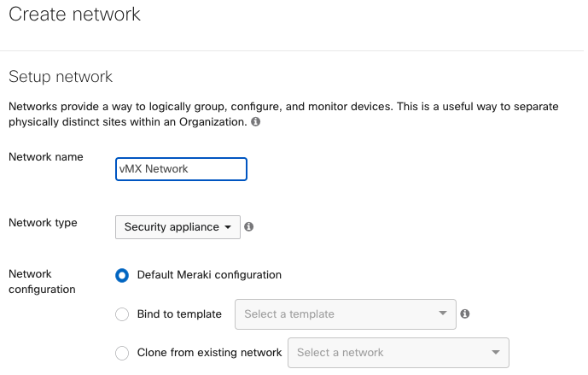Click info icon beside Network type dropdown
The width and height of the screenshot is (588, 375).
tap(248, 226)
